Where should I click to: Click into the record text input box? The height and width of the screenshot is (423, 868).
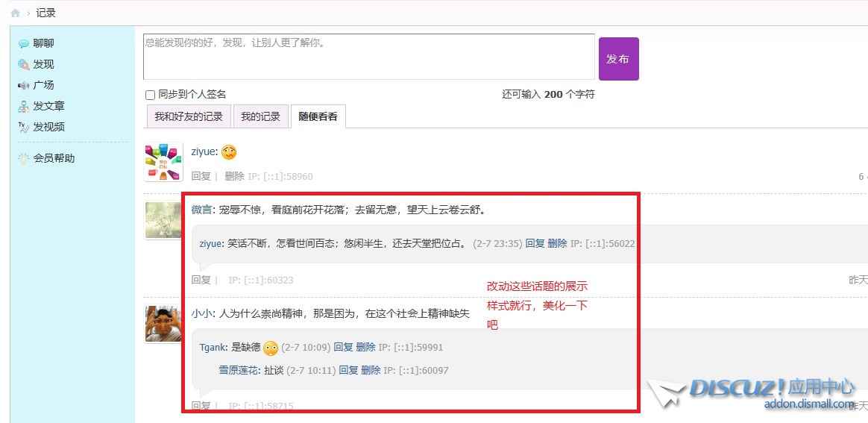368,57
